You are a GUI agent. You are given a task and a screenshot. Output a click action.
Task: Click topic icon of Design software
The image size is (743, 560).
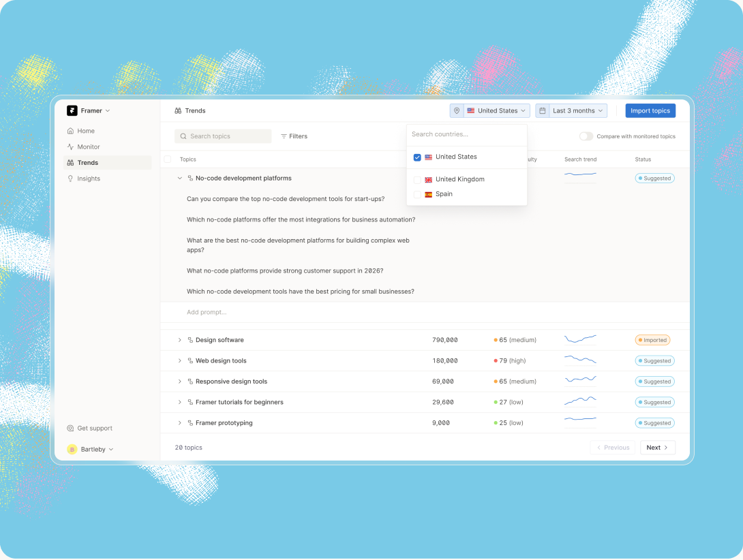click(190, 340)
